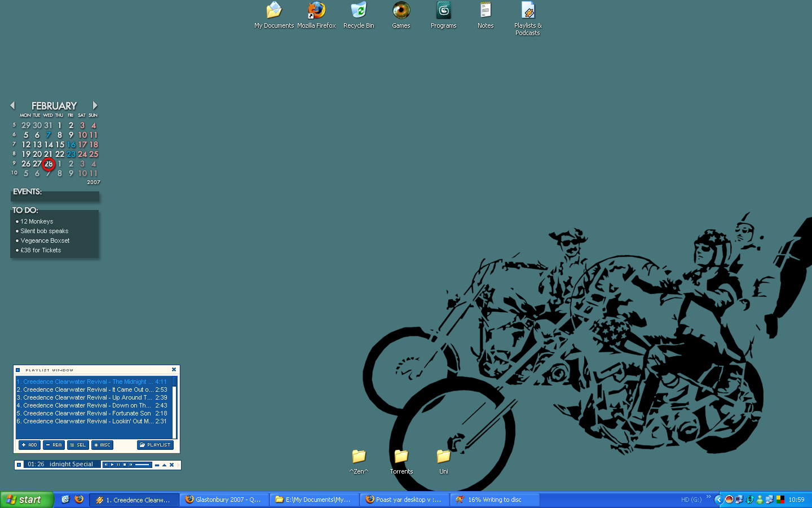
Task: Open the Torrents folder
Action: pyautogui.click(x=401, y=462)
